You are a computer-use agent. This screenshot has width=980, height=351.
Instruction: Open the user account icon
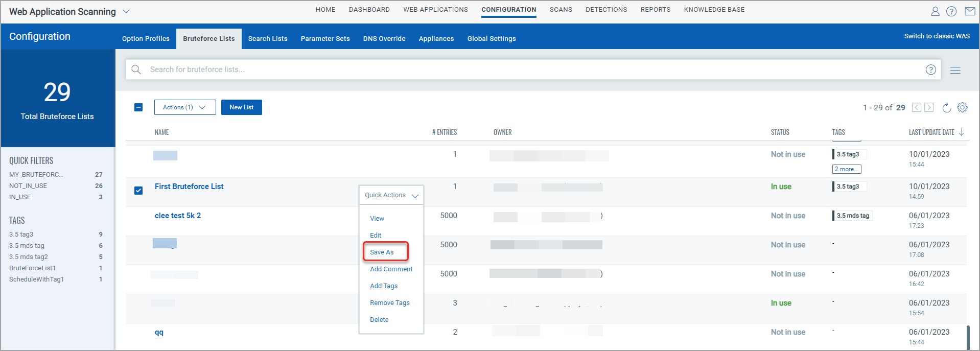point(935,11)
